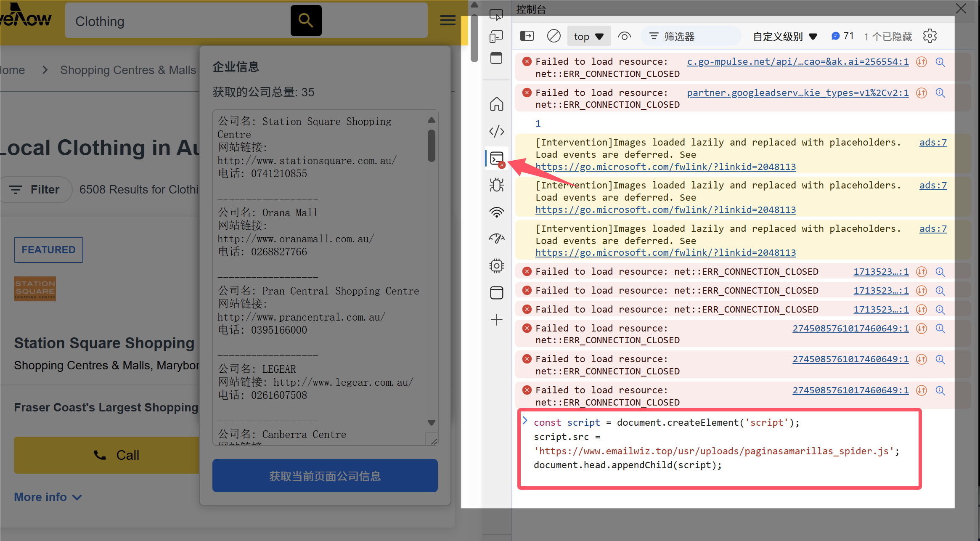Open the top context dropdown

pyautogui.click(x=589, y=37)
